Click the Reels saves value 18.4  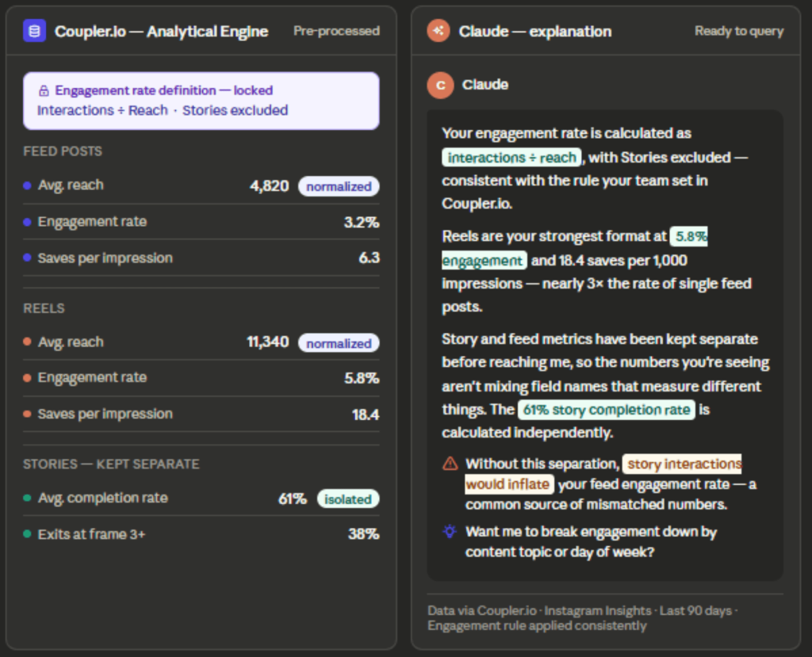click(365, 414)
